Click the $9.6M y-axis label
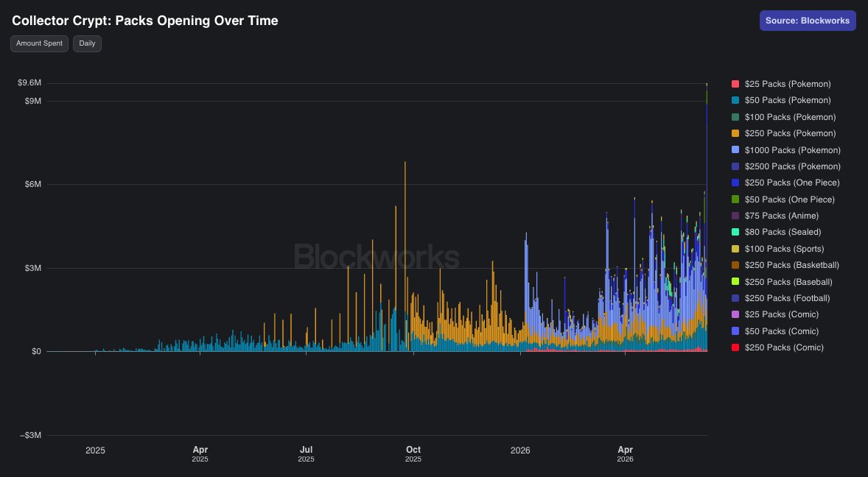Screen dimensions: 868x477 [29, 83]
